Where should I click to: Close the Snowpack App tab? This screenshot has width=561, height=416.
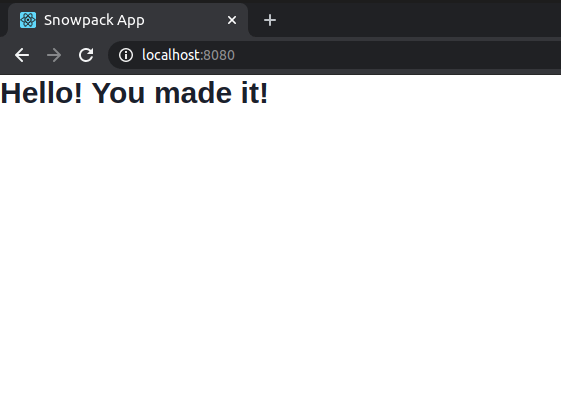pyautogui.click(x=232, y=20)
